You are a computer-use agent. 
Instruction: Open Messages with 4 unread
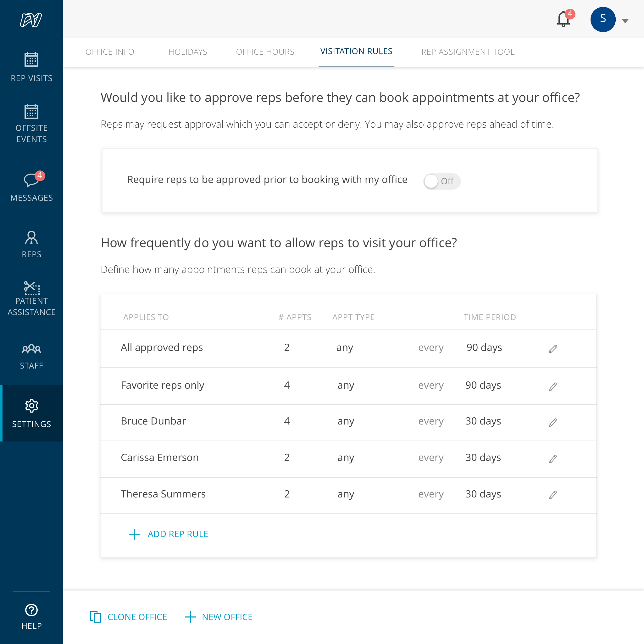[31, 187]
